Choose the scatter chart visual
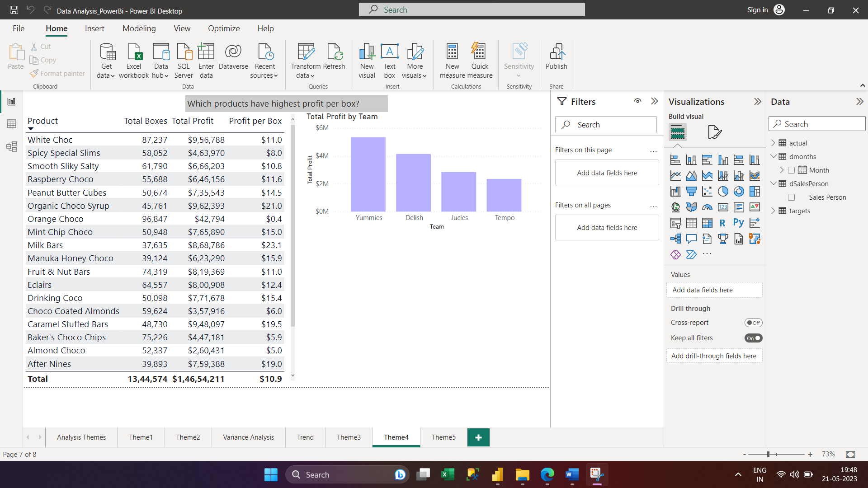 pyautogui.click(x=707, y=191)
